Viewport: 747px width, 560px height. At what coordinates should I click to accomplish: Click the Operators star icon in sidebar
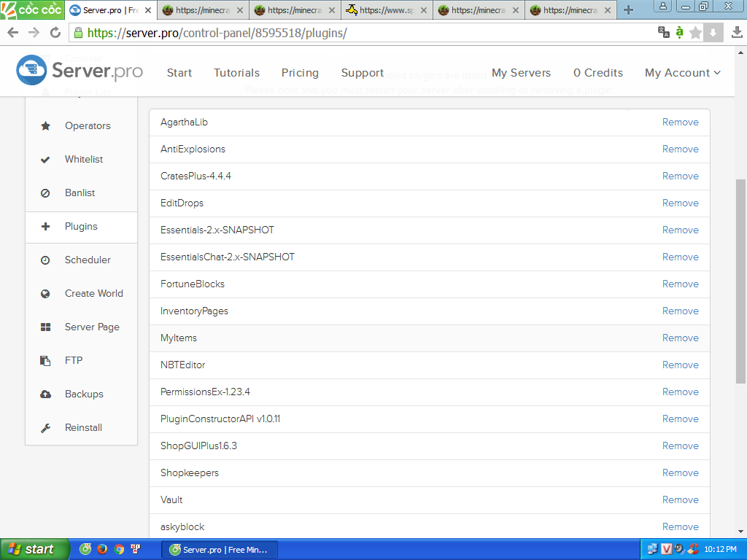(45, 126)
